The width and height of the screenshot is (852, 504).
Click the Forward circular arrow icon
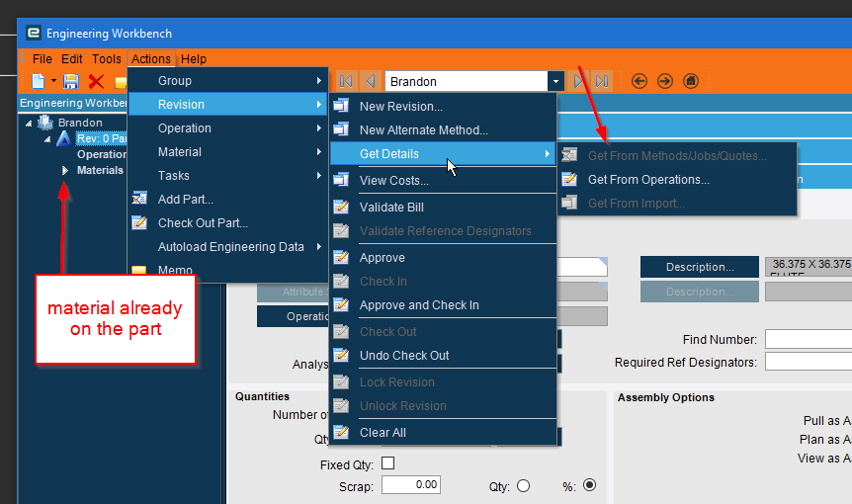click(665, 81)
